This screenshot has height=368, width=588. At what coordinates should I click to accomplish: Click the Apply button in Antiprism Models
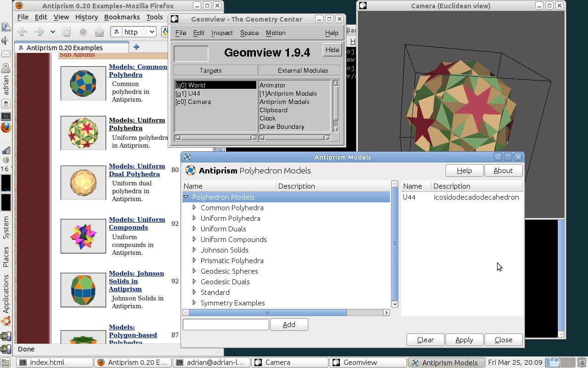(464, 339)
